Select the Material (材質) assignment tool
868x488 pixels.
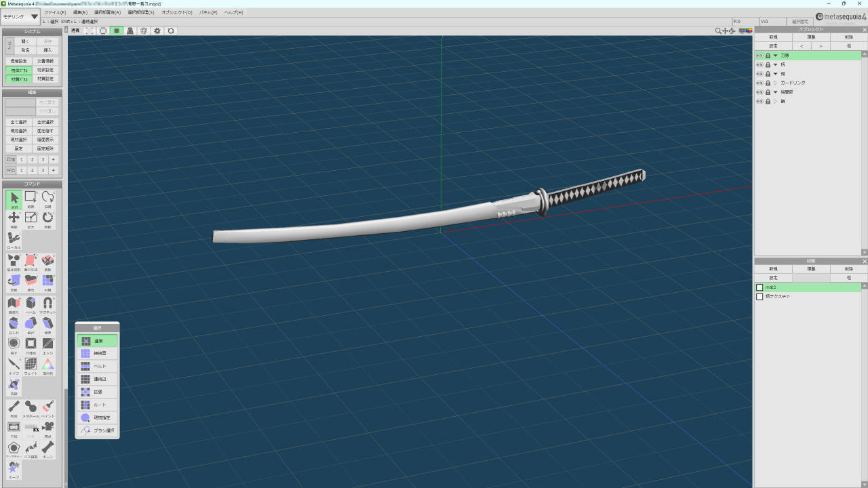pyautogui.click(x=47, y=283)
